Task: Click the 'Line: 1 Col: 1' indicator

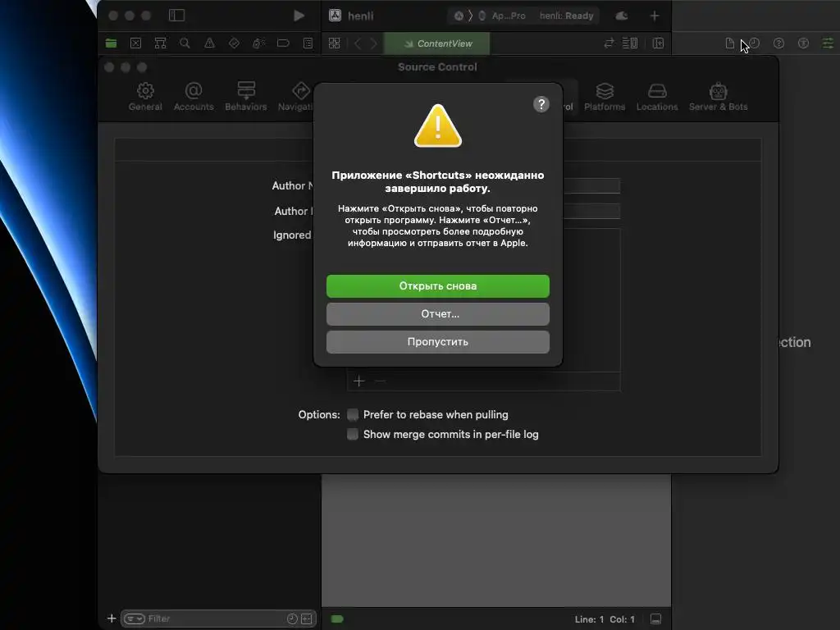Action: 605,619
